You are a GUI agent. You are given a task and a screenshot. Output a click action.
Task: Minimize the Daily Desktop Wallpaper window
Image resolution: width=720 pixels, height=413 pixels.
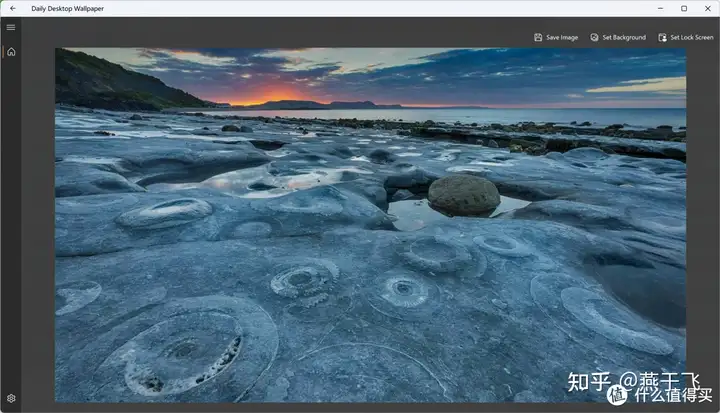660,8
